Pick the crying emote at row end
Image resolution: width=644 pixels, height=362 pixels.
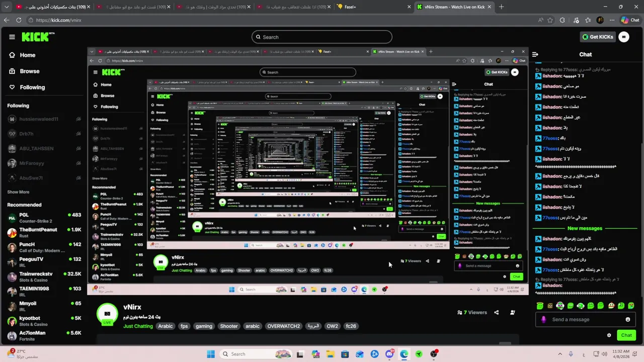coord(631,305)
